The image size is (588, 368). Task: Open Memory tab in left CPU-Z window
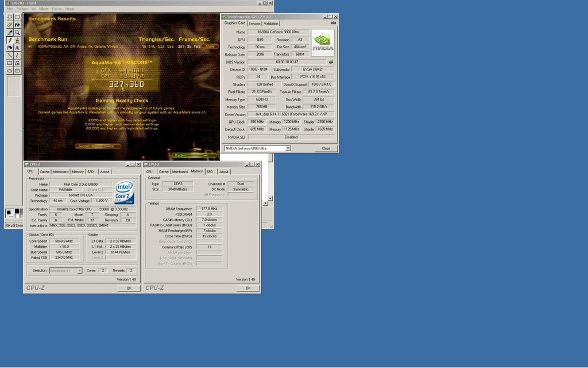(x=78, y=171)
